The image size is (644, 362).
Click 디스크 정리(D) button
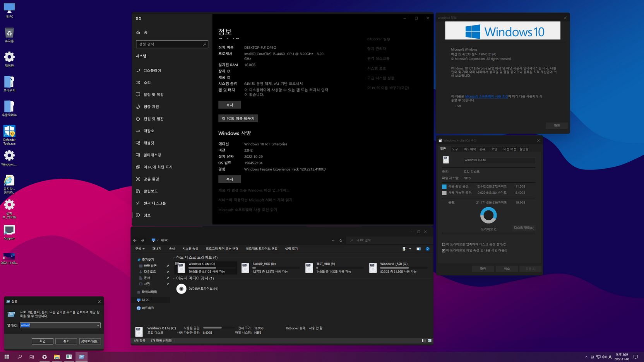[524, 228]
